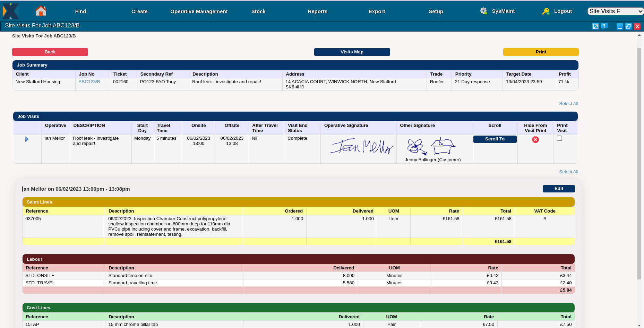Open the Stock menu
644x328 pixels.
tap(258, 11)
